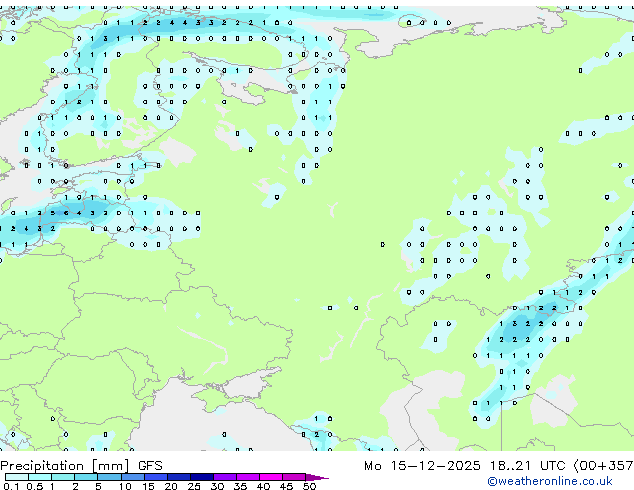Screen dimensions: 634x490
Task: Click the 2 mm cyan legend swatch
Action: click(x=85, y=477)
